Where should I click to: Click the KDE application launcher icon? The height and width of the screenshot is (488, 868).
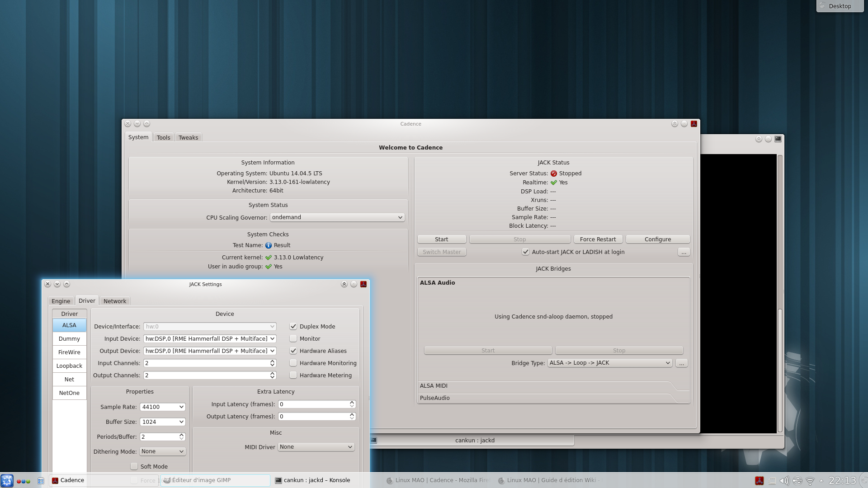pos(7,480)
